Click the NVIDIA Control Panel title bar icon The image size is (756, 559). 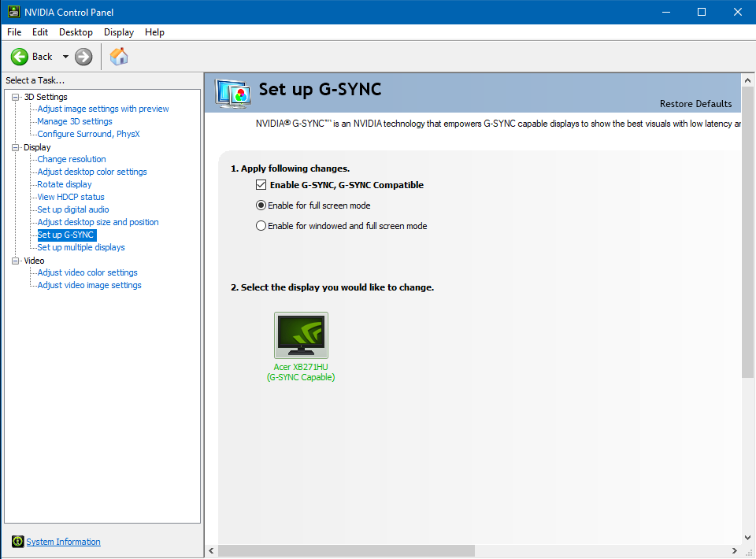[x=13, y=12]
